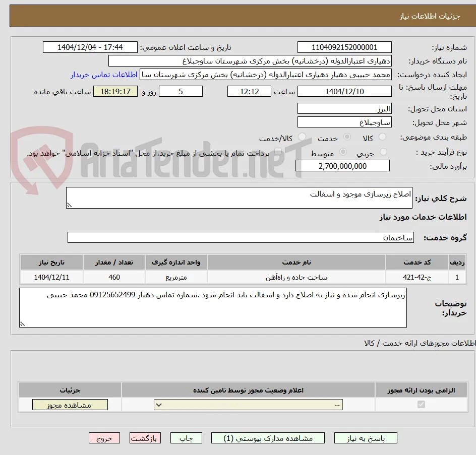Click the شهر محل تحویل ساوجبلاغ field
This screenshot has height=455, width=476.
click(x=344, y=122)
